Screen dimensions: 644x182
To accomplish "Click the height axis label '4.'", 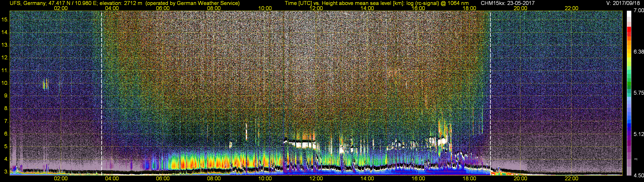I will point(6,159).
